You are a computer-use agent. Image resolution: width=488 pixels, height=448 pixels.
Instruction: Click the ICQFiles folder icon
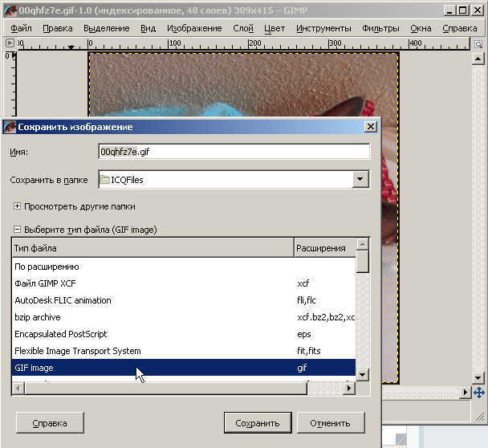tap(105, 180)
